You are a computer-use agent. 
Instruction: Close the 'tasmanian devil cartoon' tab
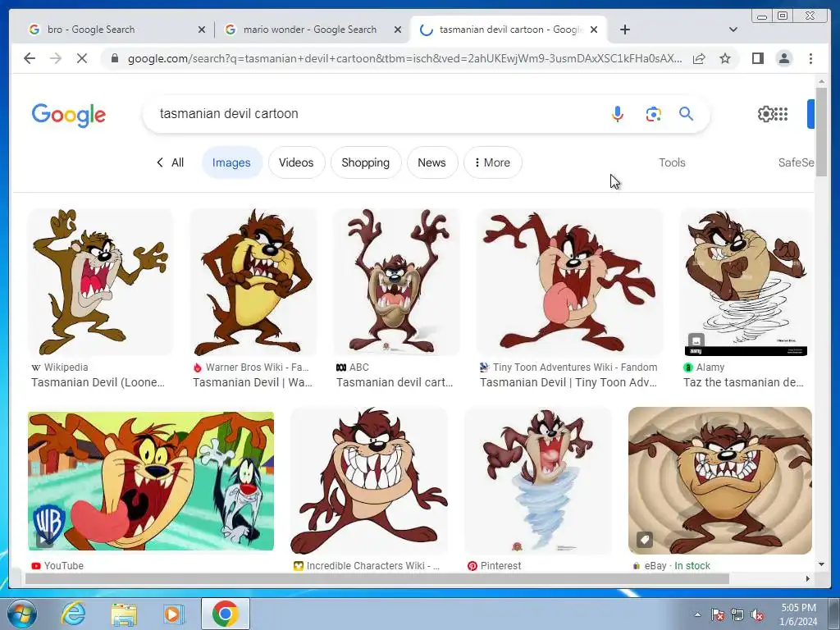point(594,30)
